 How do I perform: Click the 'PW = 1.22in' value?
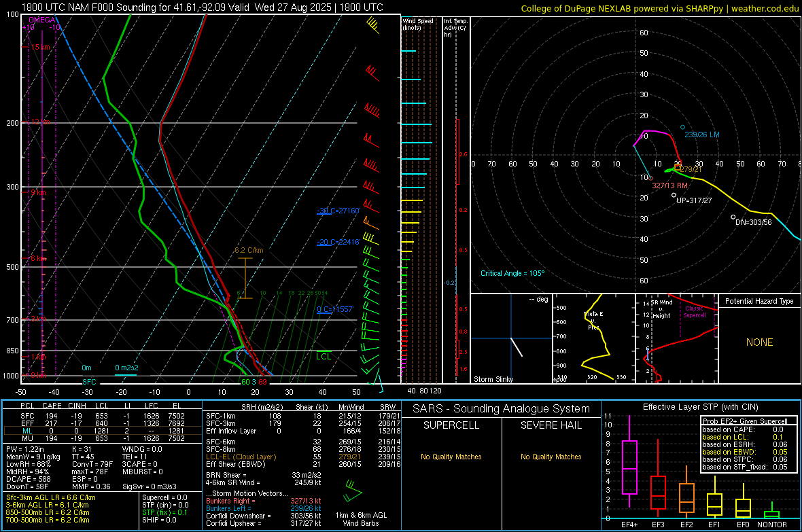(24, 449)
